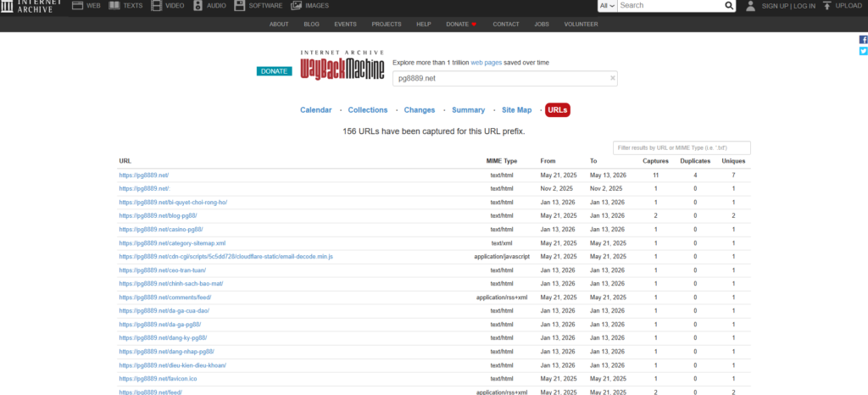The width and height of the screenshot is (868, 395).
Task: Click the application/javascript MIME type cell
Action: point(502,257)
